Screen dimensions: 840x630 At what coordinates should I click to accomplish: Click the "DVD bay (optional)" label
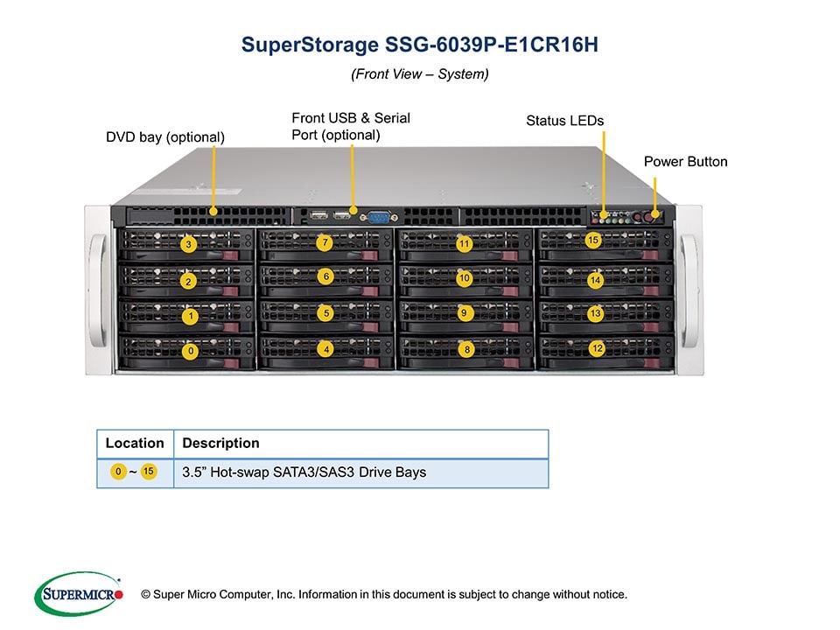pos(165,137)
